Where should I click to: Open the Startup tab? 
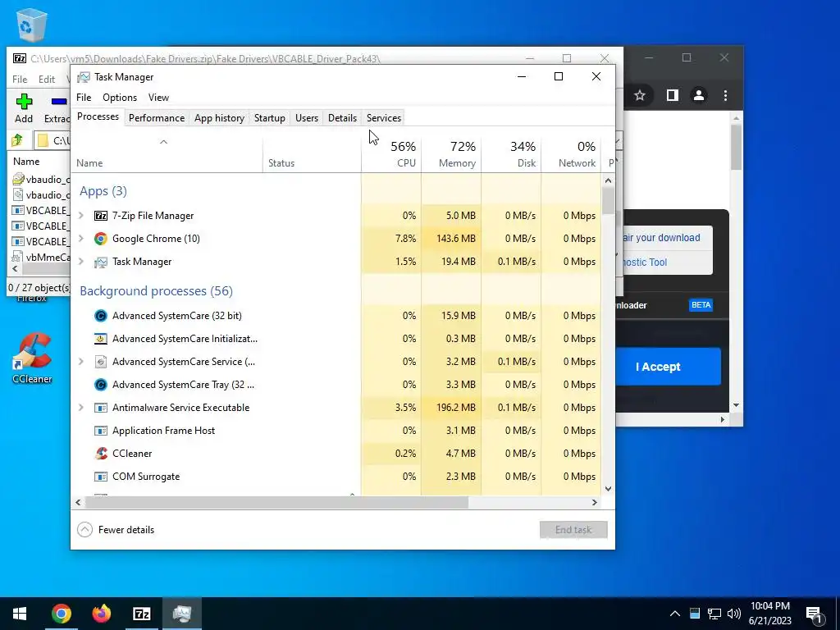pyautogui.click(x=269, y=118)
